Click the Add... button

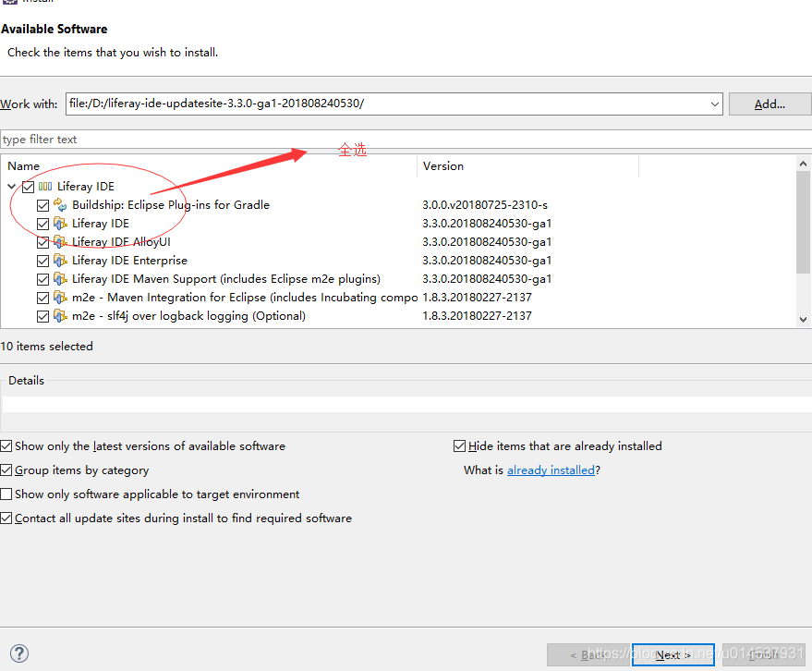click(x=770, y=104)
